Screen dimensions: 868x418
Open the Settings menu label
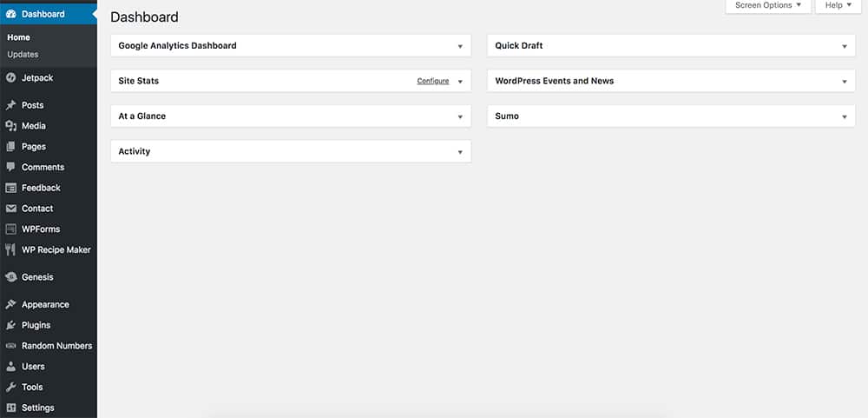(x=38, y=408)
